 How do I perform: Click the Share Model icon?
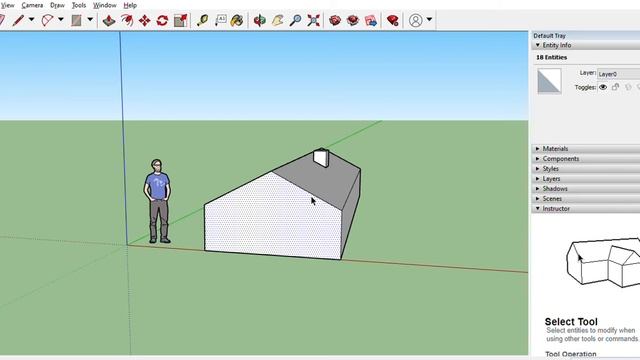click(353, 20)
